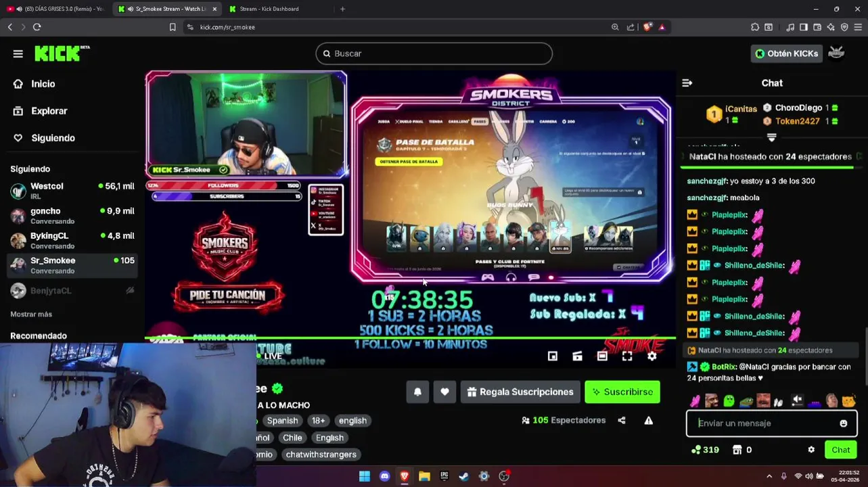Open the chat settings gear
The width and height of the screenshot is (868, 487).
811,450
